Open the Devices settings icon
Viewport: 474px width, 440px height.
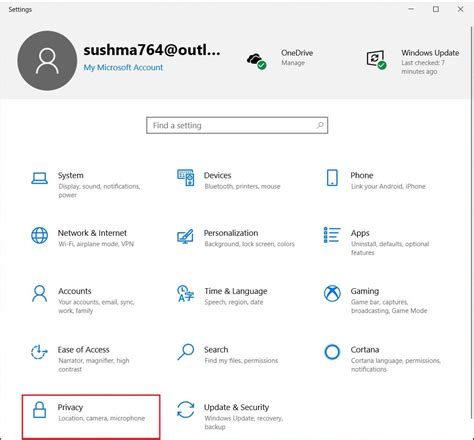click(186, 177)
